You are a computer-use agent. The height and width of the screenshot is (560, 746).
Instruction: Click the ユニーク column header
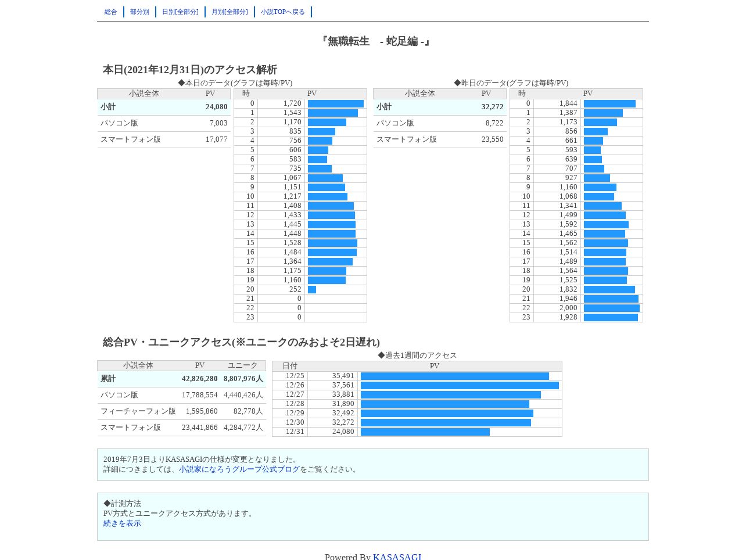click(242, 365)
